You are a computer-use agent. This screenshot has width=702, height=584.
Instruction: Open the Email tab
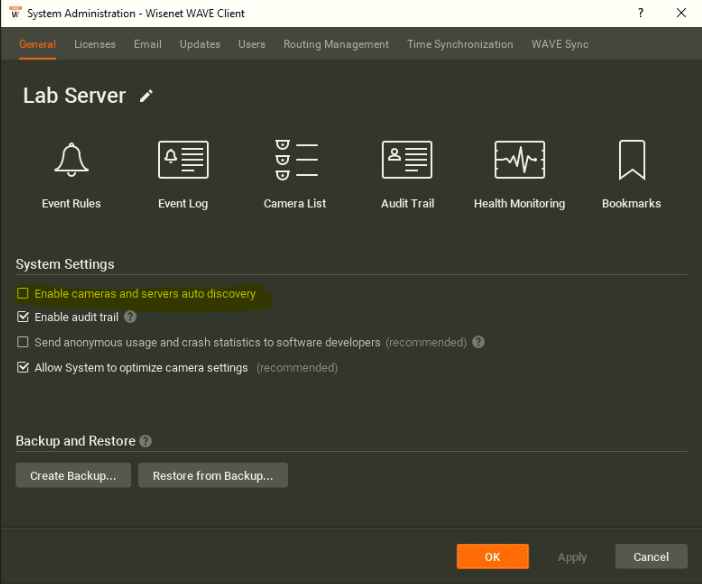point(148,44)
